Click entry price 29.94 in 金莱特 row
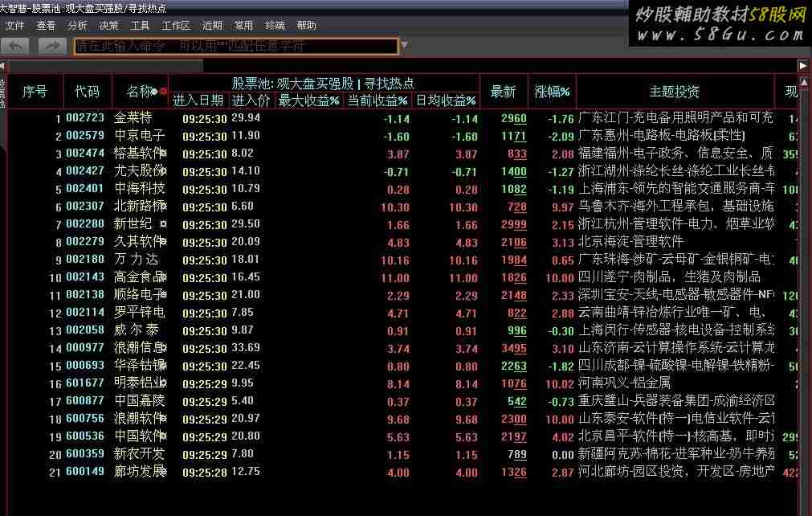The height and width of the screenshot is (516, 812). 246,117
